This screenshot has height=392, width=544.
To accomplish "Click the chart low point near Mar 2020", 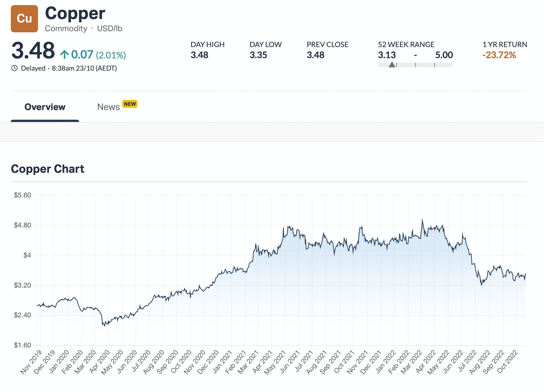I will (x=105, y=325).
